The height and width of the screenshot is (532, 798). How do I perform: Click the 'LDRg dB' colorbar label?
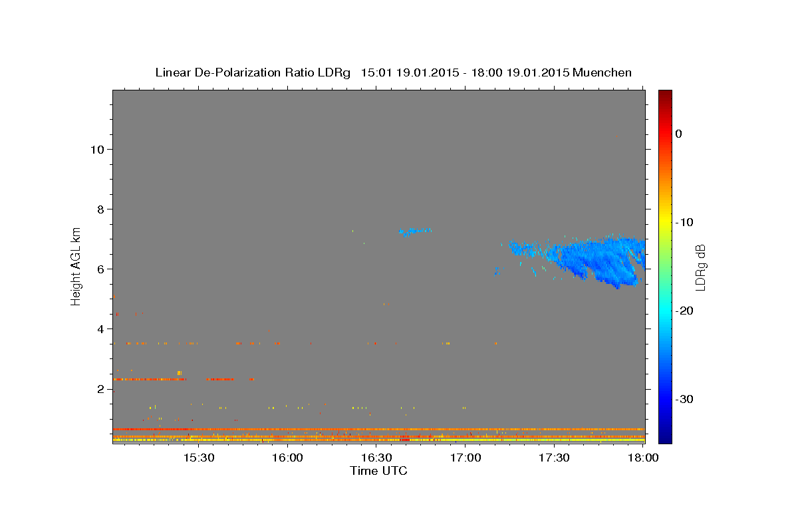pos(700,268)
